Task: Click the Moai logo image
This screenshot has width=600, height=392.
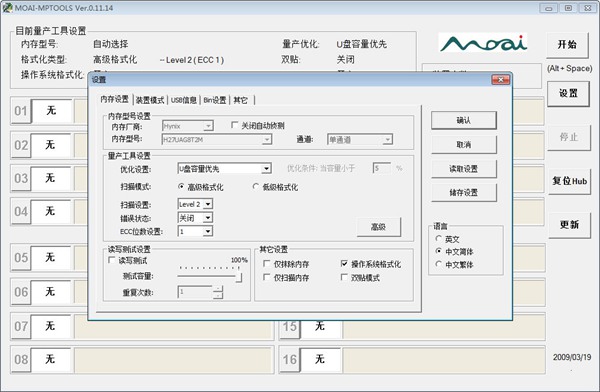Action: pyautogui.click(x=483, y=43)
